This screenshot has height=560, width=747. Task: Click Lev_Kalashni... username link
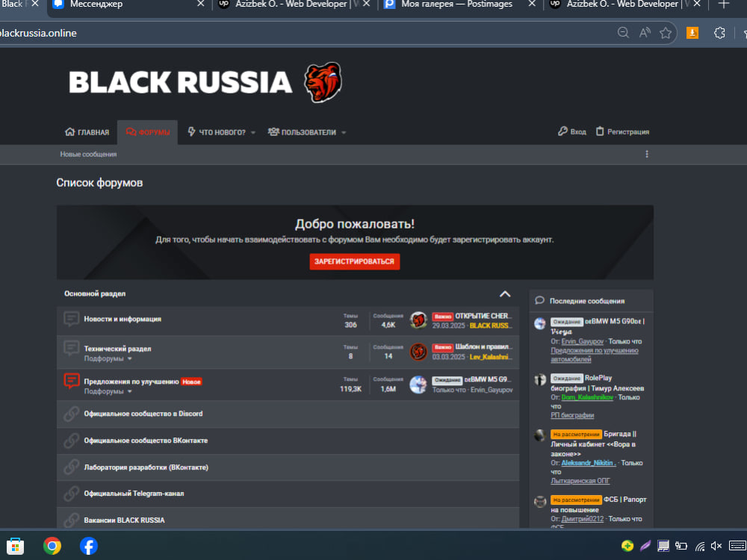(491, 357)
